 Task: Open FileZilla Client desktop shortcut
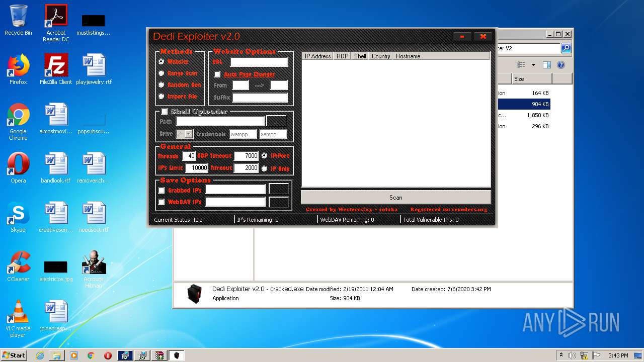click(x=56, y=69)
